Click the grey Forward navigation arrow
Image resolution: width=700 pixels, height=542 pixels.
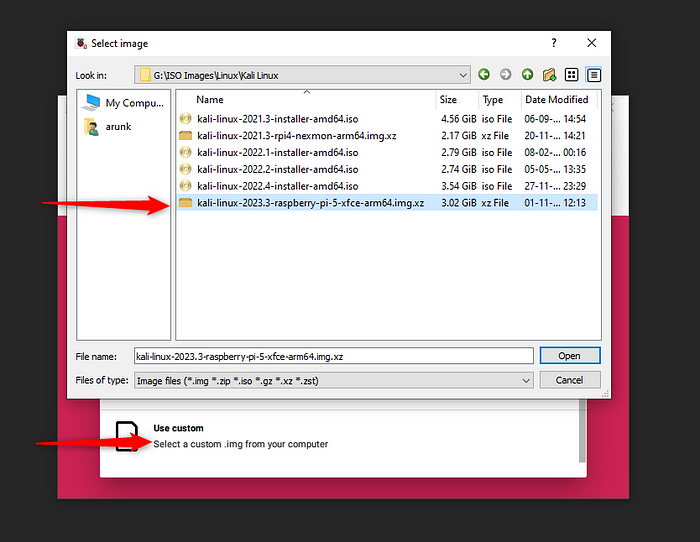click(505, 75)
